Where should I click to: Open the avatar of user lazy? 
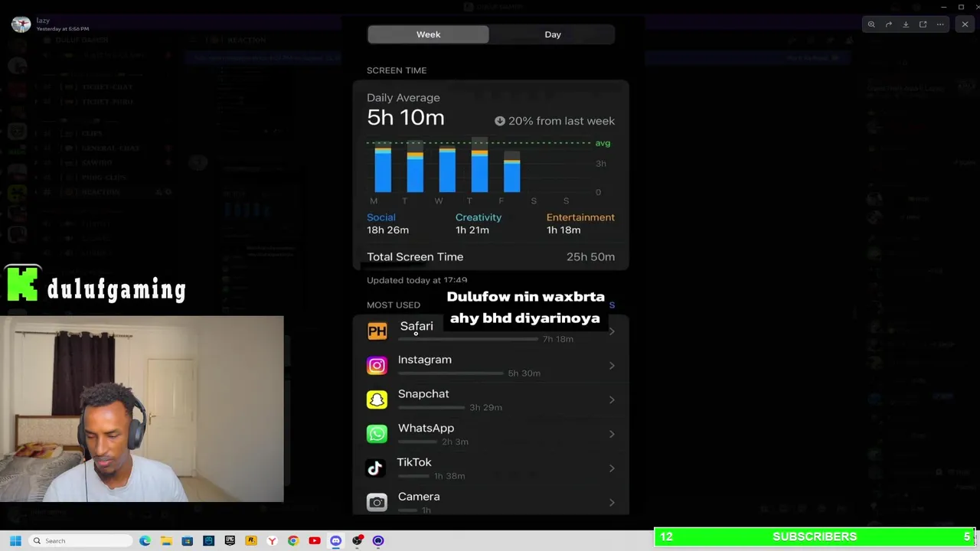(x=21, y=24)
